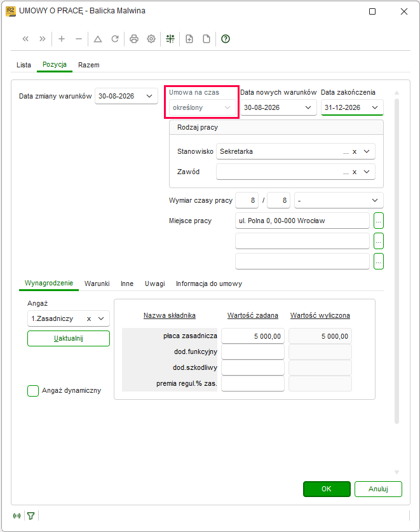This screenshot has width=420, height=532.
Task: Open settings gear in toolbar
Action: (x=151, y=39)
